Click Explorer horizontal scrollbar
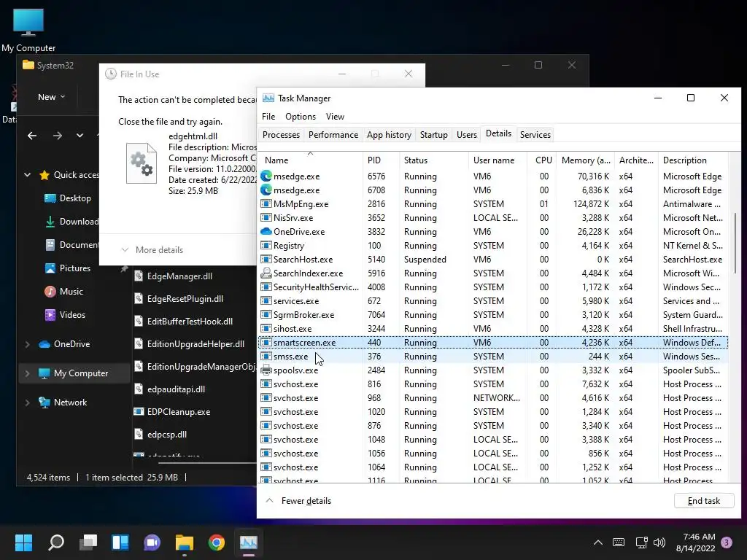 click(x=206, y=462)
